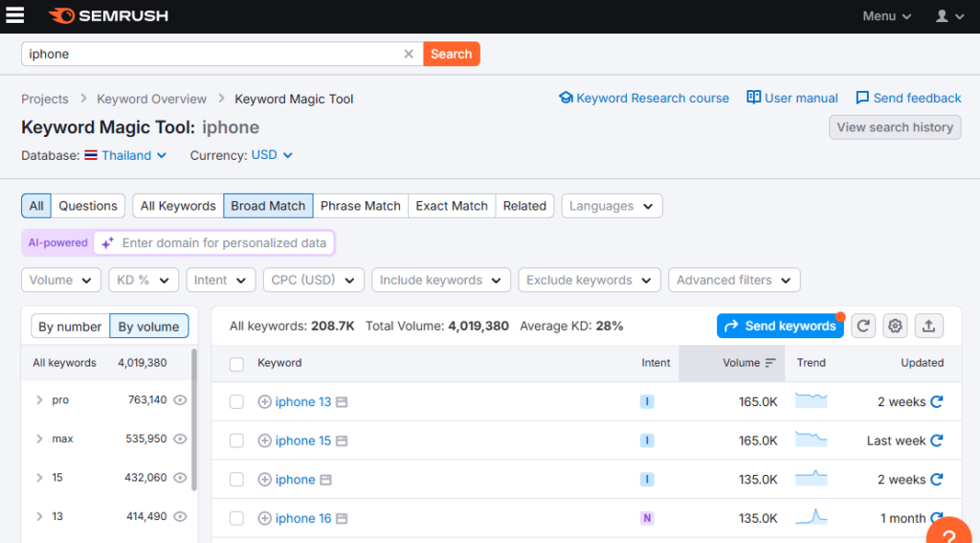View trend chart for iphone 13

click(x=812, y=400)
